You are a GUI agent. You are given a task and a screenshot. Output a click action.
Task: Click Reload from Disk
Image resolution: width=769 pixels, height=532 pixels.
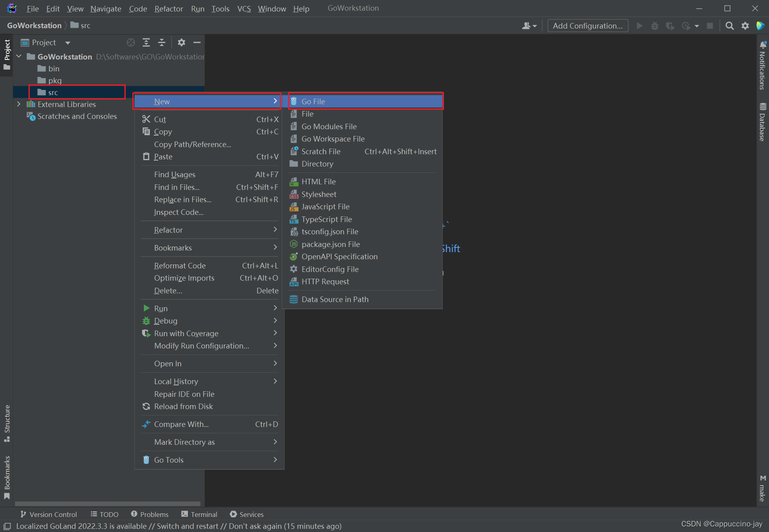tap(210, 406)
